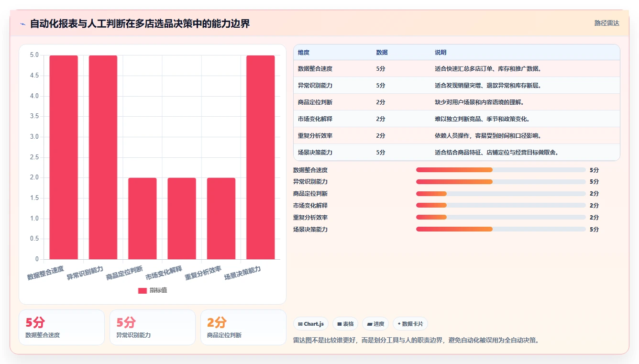The image size is (639, 364).
Task: Click description 适合发现销量突增、退款异常和库存断层
Action: 488,86
